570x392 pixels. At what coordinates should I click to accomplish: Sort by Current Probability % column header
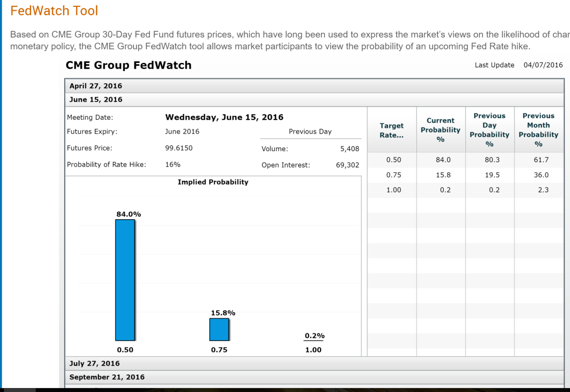[x=440, y=130]
